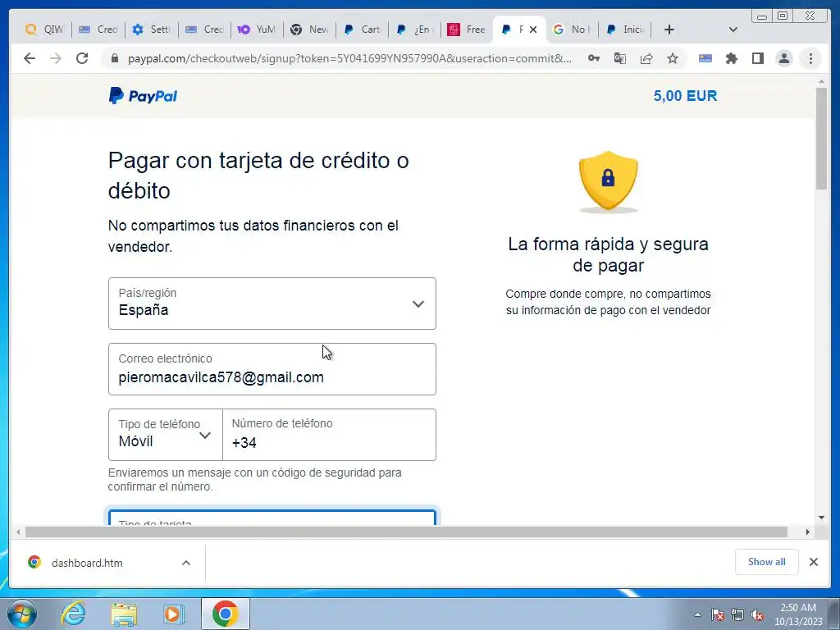The width and height of the screenshot is (840, 630).
Task: Switch to the Free tab
Action: [467, 30]
